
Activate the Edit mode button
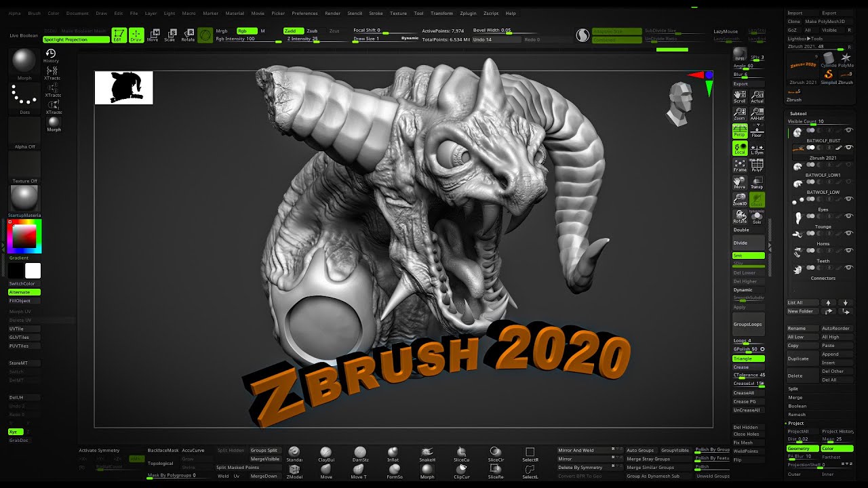point(119,35)
